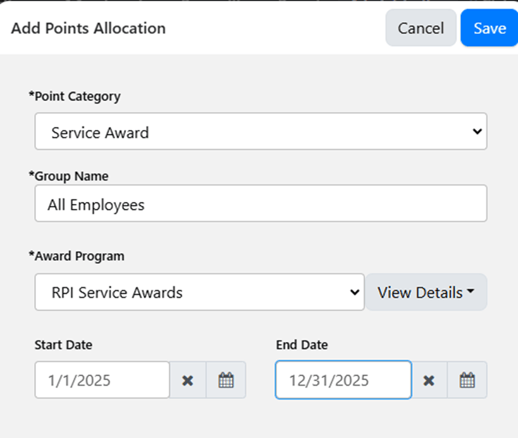Save the points allocation
518x438 pixels.
(489, 28)
